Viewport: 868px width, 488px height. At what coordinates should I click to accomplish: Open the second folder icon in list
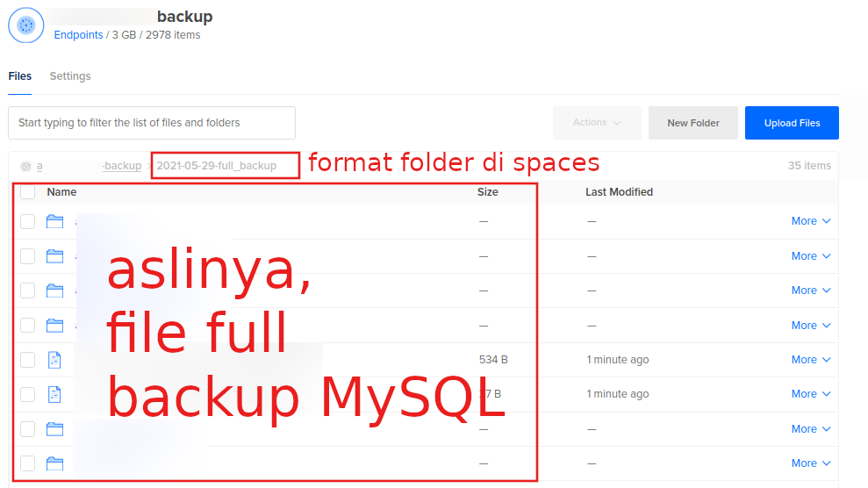click(x=54, y=256)
